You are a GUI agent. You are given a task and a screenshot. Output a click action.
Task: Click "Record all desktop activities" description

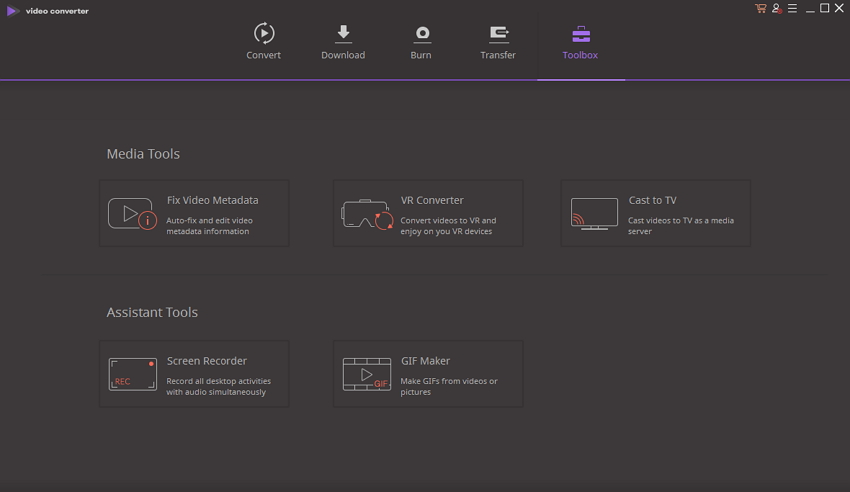[x=218, y=386]
